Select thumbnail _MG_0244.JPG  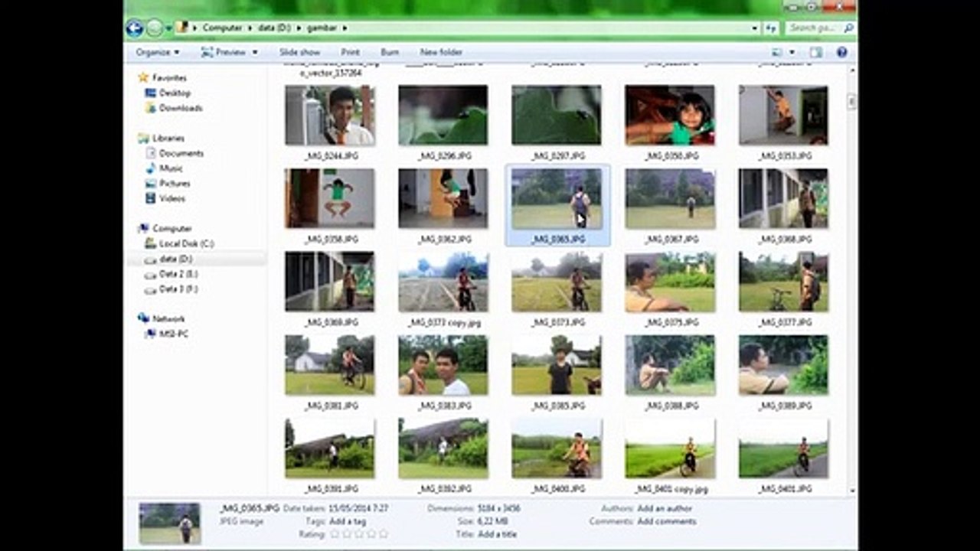[330, 115]
